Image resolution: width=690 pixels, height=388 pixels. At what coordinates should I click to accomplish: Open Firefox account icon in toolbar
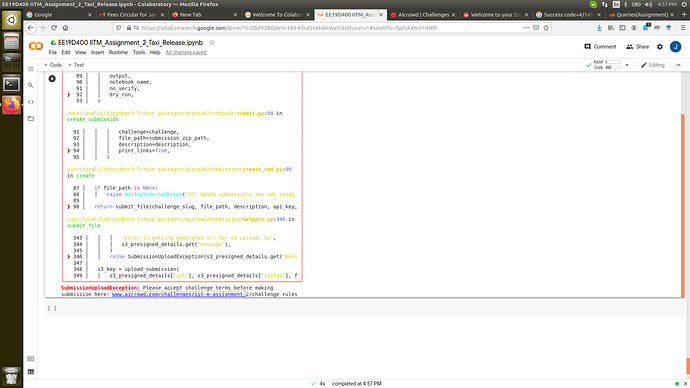(634, 28)
